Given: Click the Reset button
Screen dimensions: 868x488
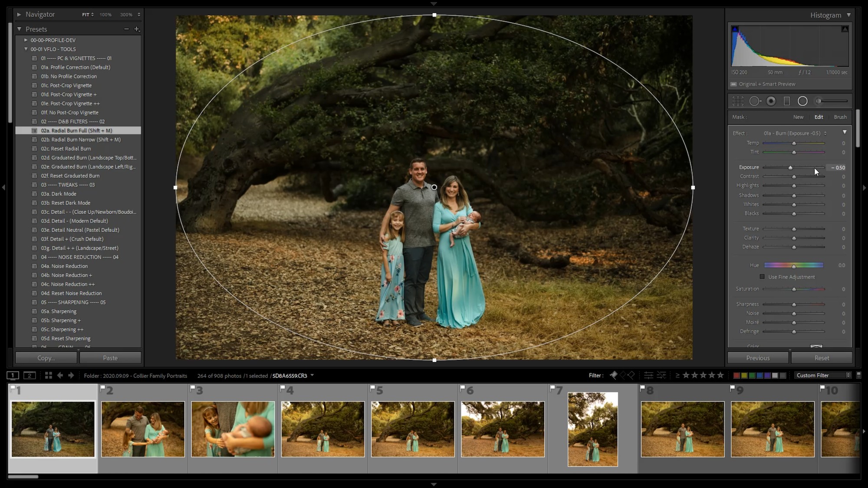Looking at the screenshot, I should [822, 358].
